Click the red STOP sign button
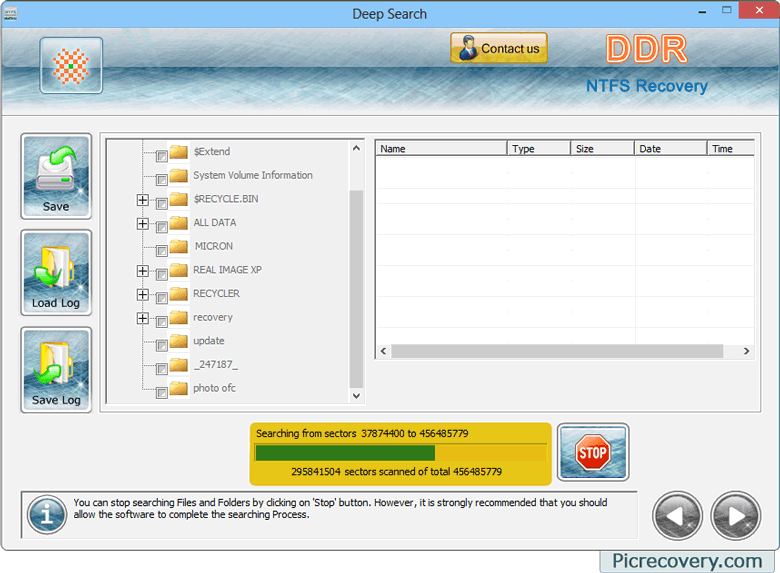This screenshot has width=780, height=573. click(x=593, y=452)
